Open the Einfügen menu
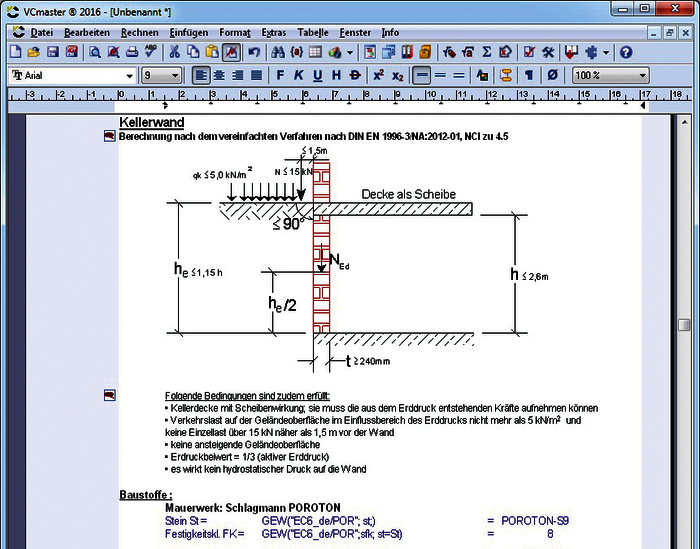The image size is (700, 549). tap(189, 33)
